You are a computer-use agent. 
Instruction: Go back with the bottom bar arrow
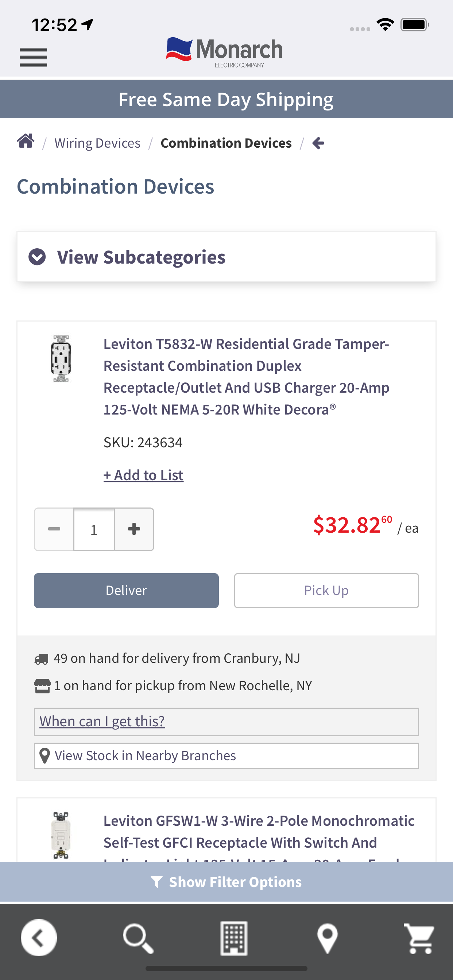(39, 938)
